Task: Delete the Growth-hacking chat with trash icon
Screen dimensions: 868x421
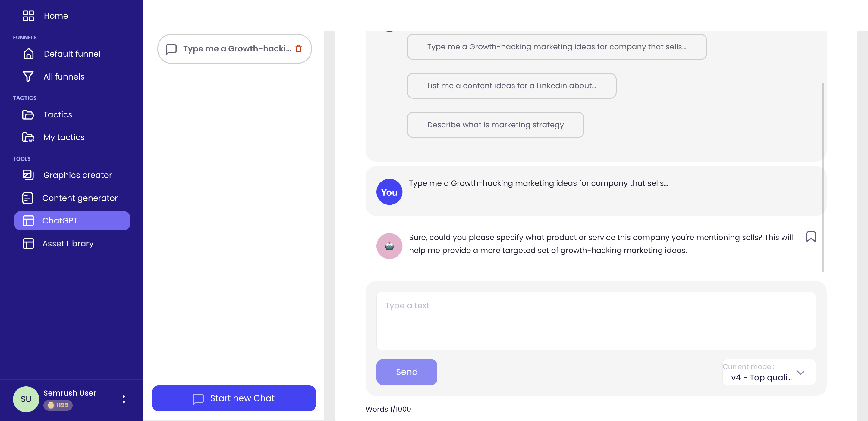Action: coord(299,49)
